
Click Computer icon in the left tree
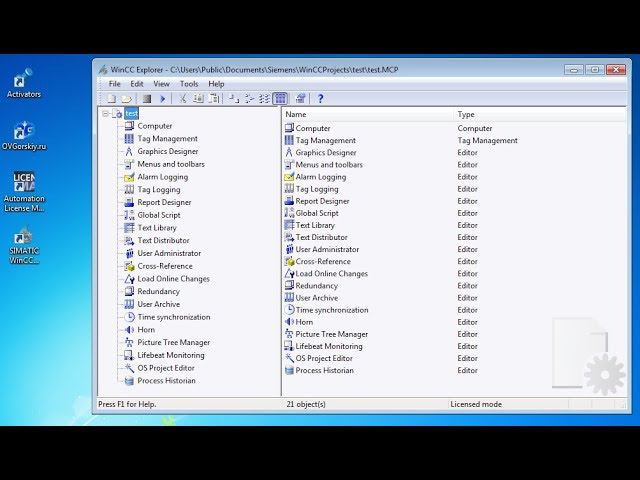coord(129,126)
